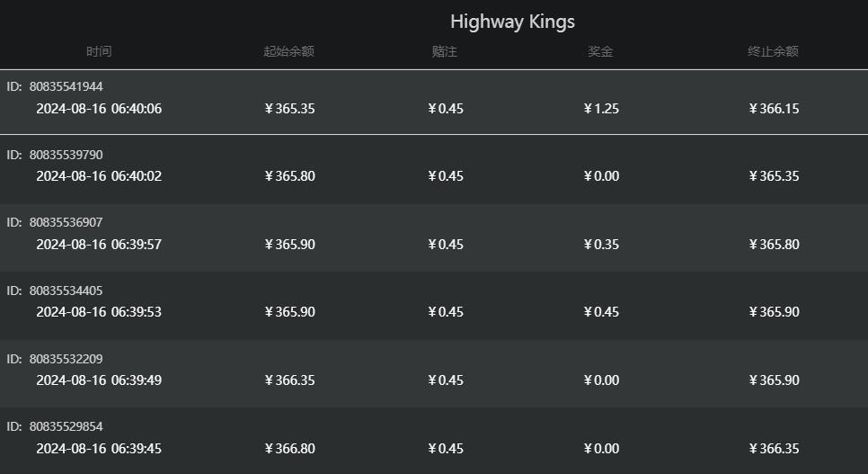Viewport: 868px width, 474px height.
Task: Select record ID 80835529854
Action: [66, 426]
